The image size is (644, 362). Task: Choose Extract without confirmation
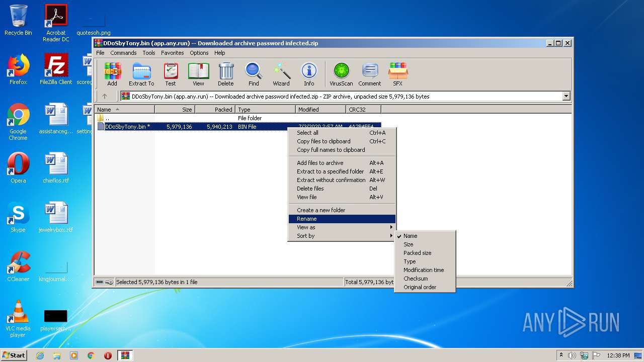click(x=342, y=180)
